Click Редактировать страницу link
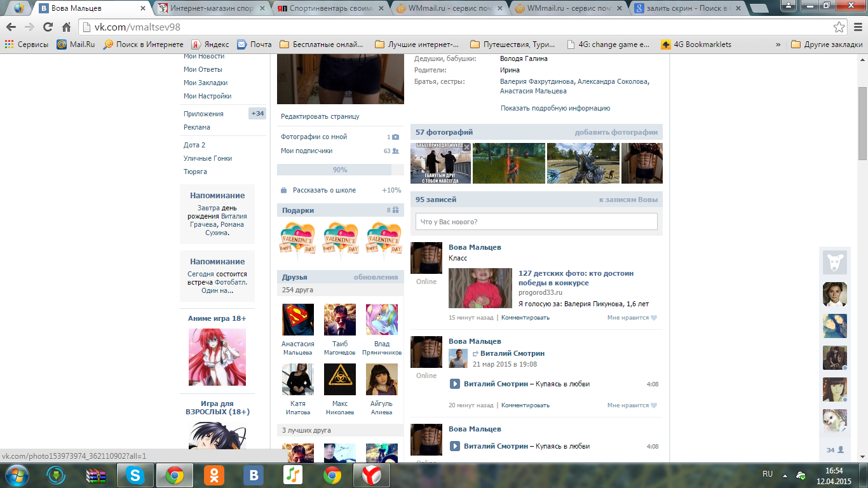 320,116
